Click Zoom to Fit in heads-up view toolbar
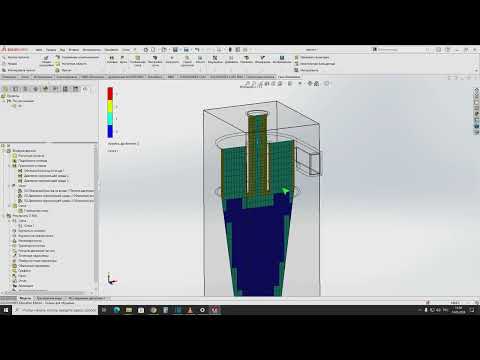Image resolution: width=480 pixels, height=360 pixels. click(247, 84)
